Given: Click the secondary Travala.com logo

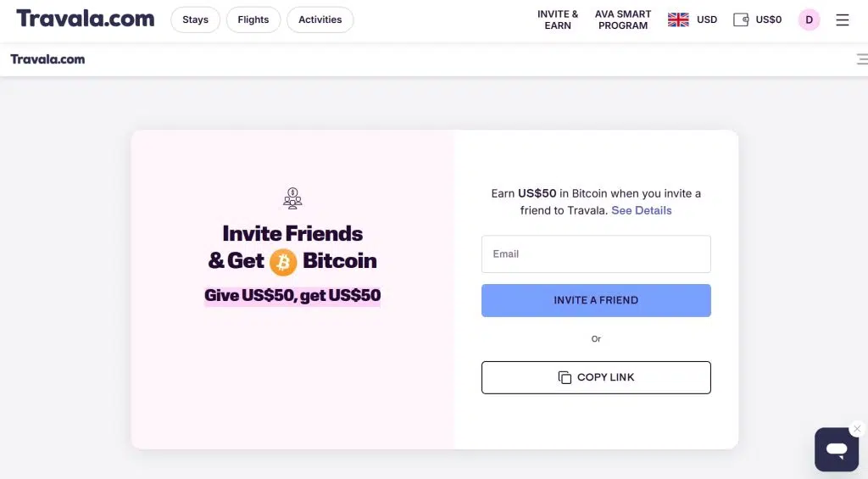Looking at the screenshot, I should coord(47,59).
